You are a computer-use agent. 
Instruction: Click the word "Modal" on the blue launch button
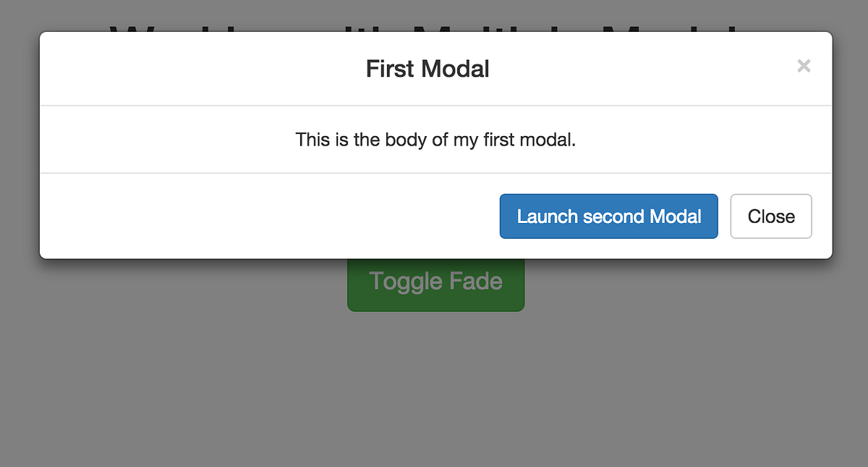point(676,216)
